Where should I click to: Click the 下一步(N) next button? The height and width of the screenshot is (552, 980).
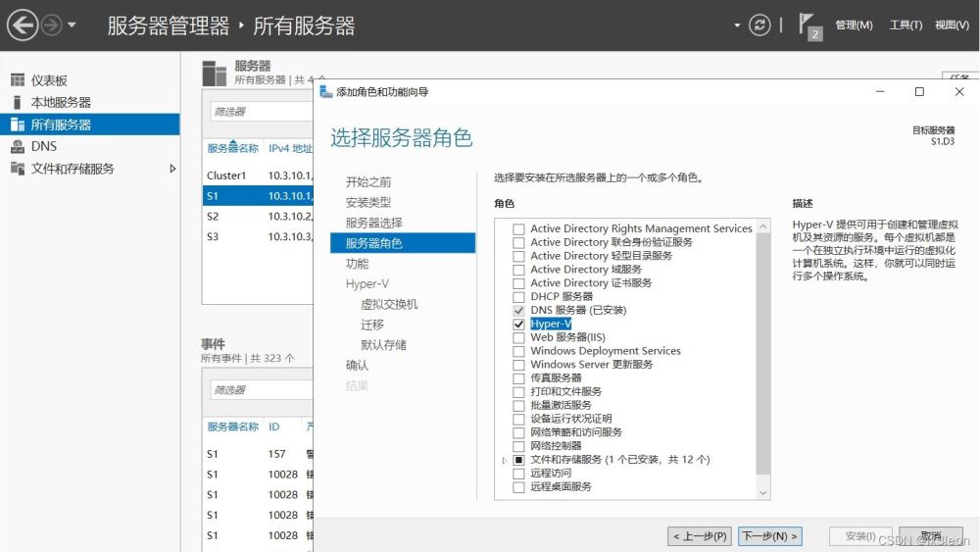tap(770, 536)
